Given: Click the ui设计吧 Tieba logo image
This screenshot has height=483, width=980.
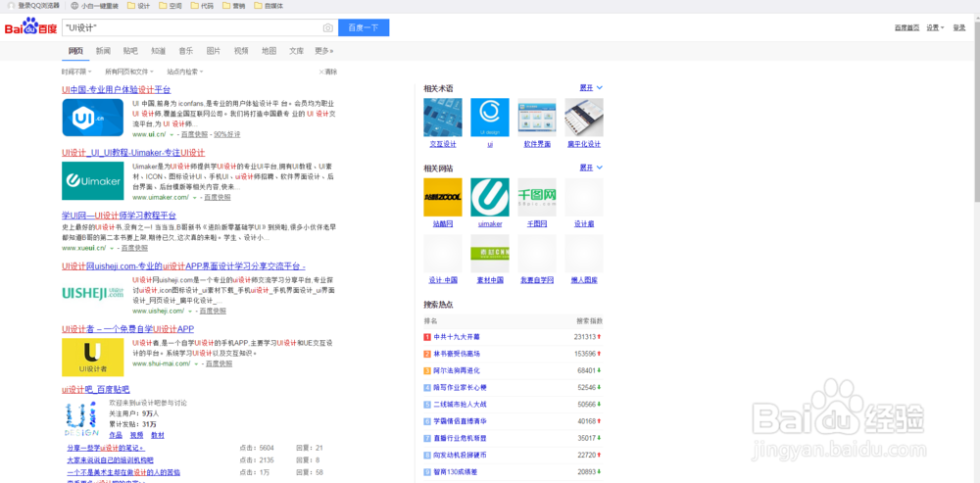Looking at the screenshot, I should point(81,418).
